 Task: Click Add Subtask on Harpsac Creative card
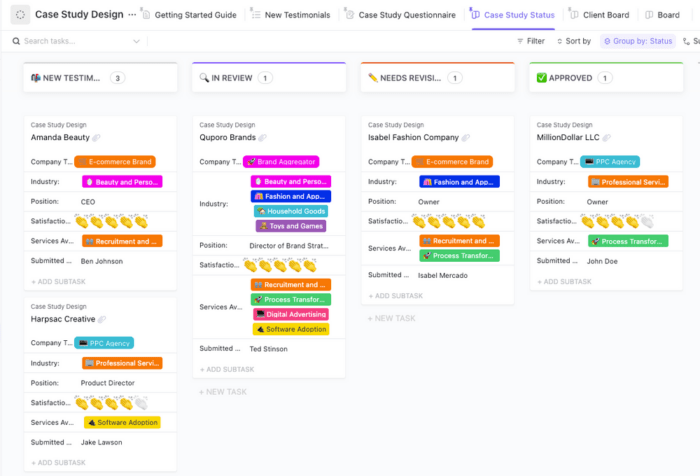(x=58, y=463)
